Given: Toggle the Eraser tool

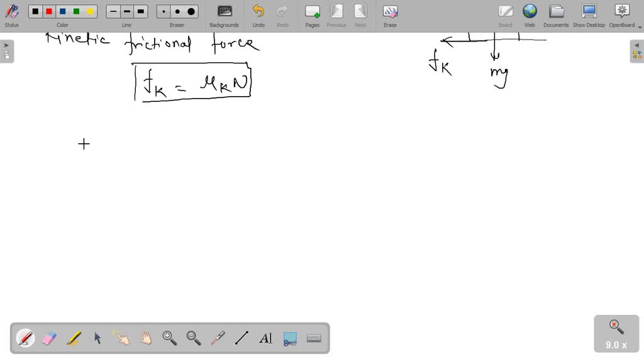Looking at the screenshot, I should [50, 338].
